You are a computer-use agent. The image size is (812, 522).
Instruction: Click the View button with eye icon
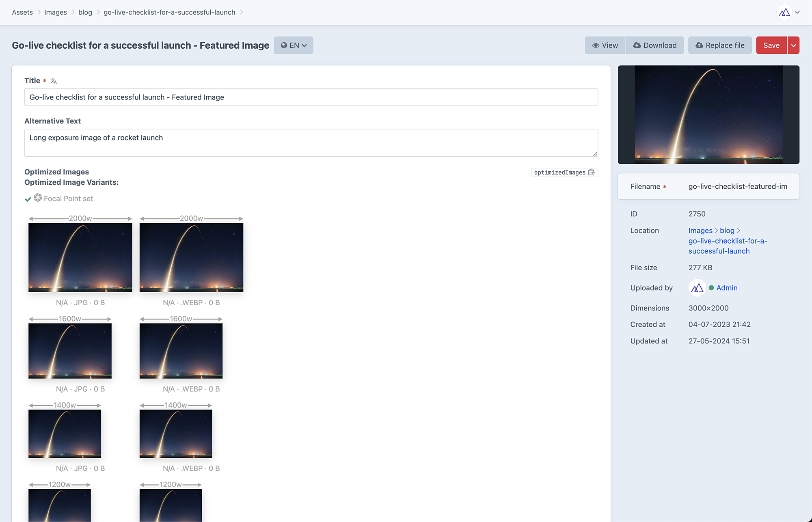pos(605,45)
